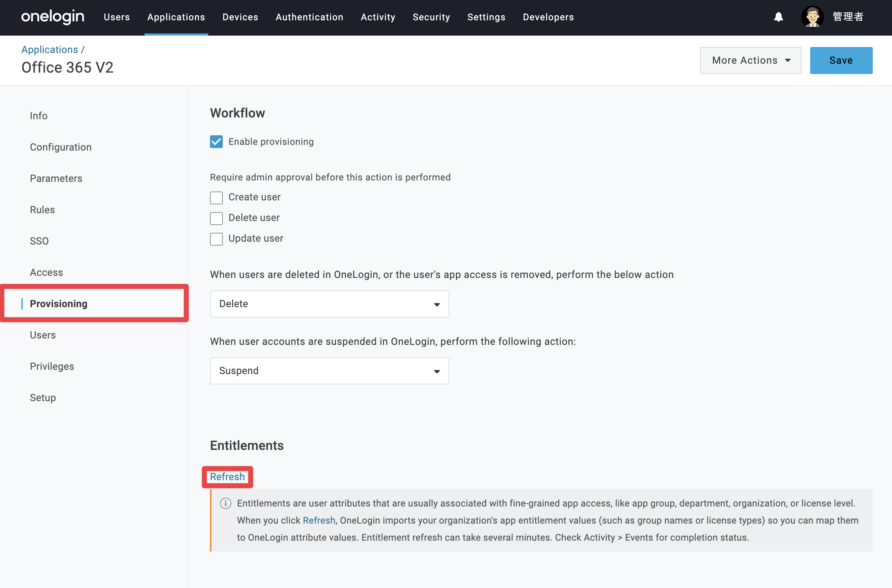Image resolution: width=892 pixels, height=588 pixels.
Task: Switch to the Info sidebar tab
Action: (x=38, y=116)
